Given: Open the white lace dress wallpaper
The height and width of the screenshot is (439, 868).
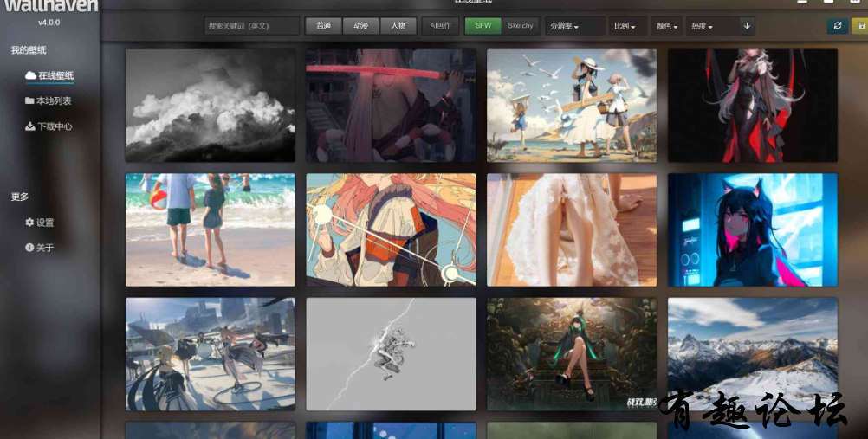Looking at the screenshot, I should click(572, 229).
